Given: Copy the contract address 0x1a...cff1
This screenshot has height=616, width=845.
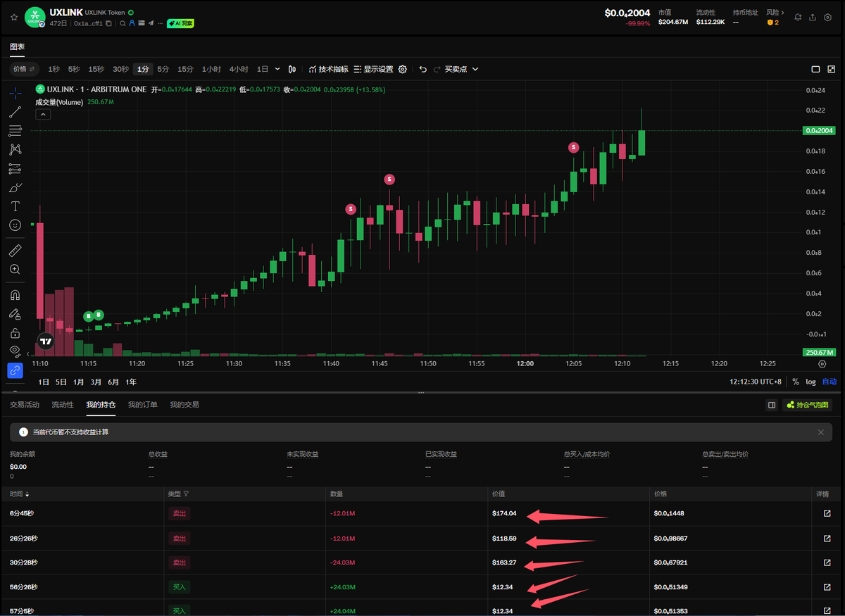Looking at the screenshot, I should coord(108,23).
